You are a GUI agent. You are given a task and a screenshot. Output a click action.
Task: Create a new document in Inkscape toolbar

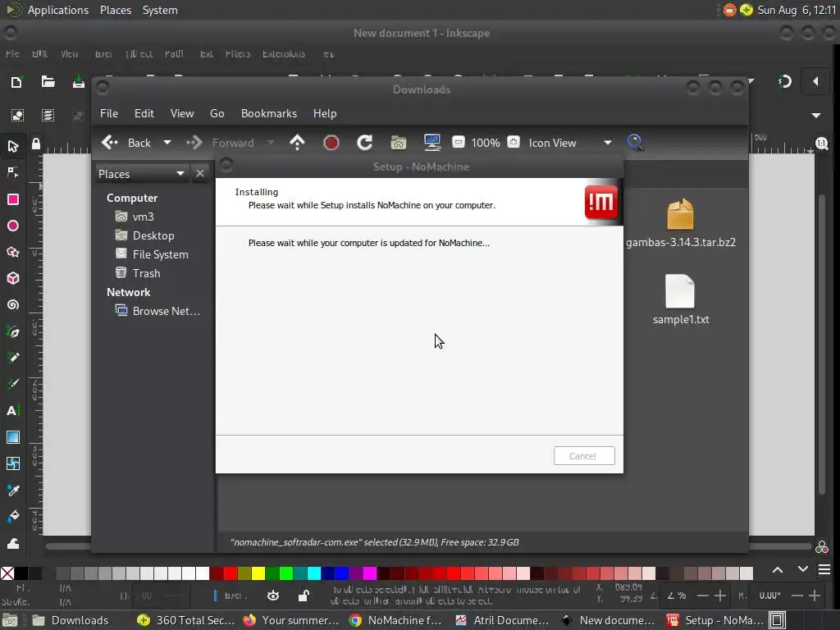(x=16, y=82)
